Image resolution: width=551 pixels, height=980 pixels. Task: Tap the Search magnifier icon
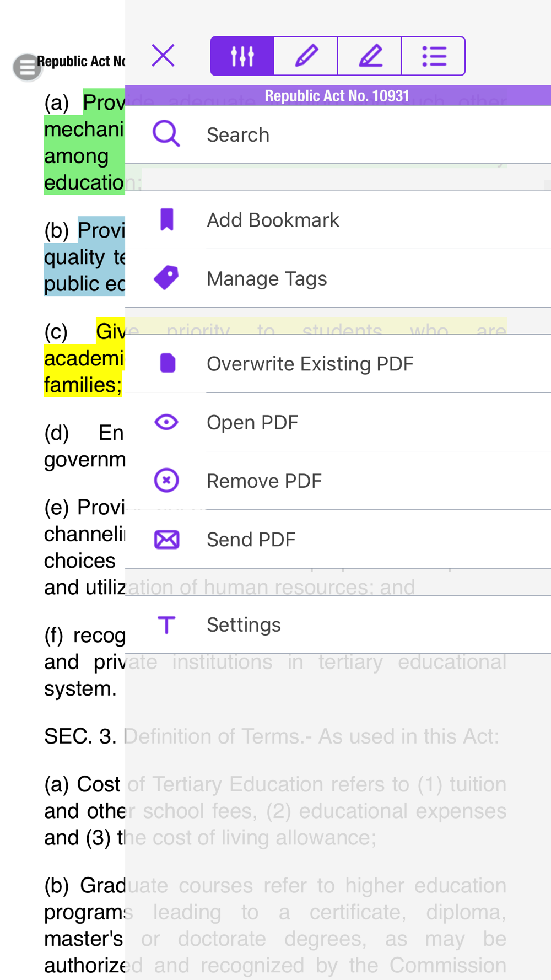coord(166,134)
